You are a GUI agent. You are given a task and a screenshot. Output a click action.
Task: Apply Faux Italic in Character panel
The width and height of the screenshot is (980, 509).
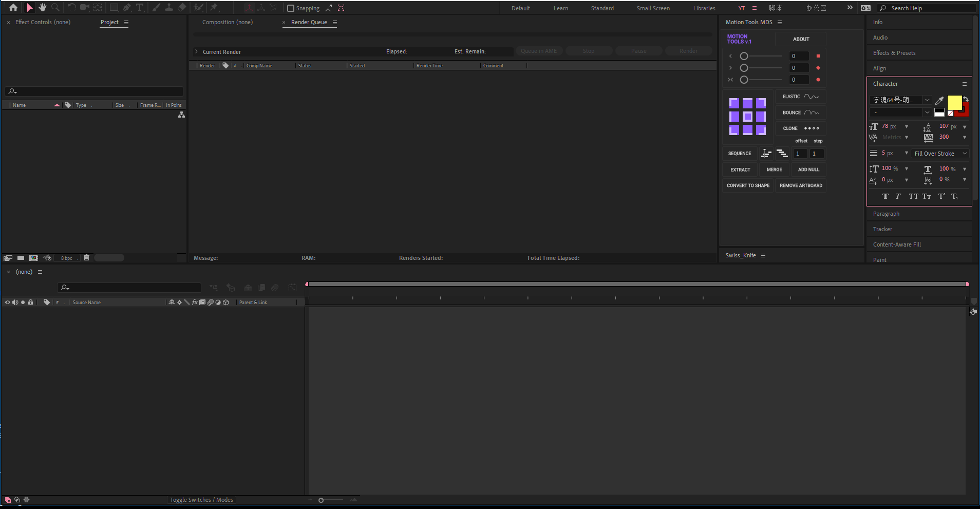tap(898, 196)
